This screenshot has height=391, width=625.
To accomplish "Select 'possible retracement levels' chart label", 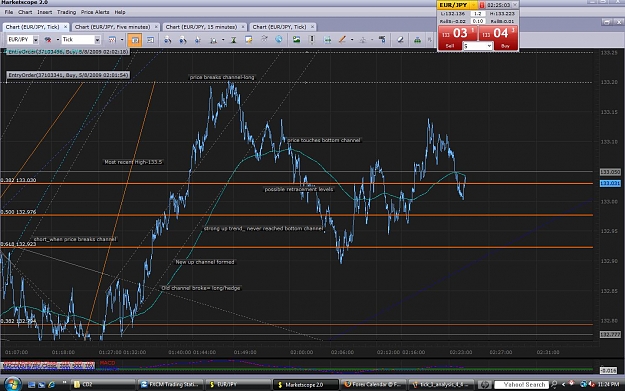I will [x=299, y=189].
